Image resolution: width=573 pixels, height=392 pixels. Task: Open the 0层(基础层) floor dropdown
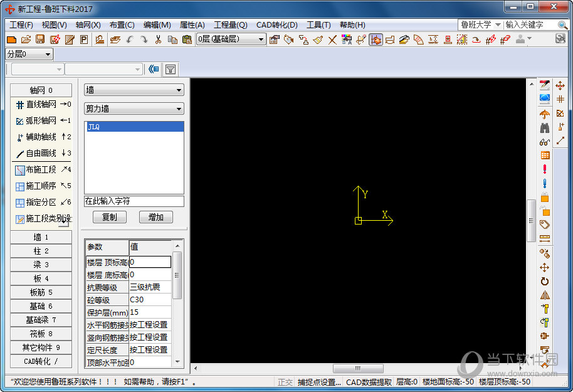click(231, 40)
